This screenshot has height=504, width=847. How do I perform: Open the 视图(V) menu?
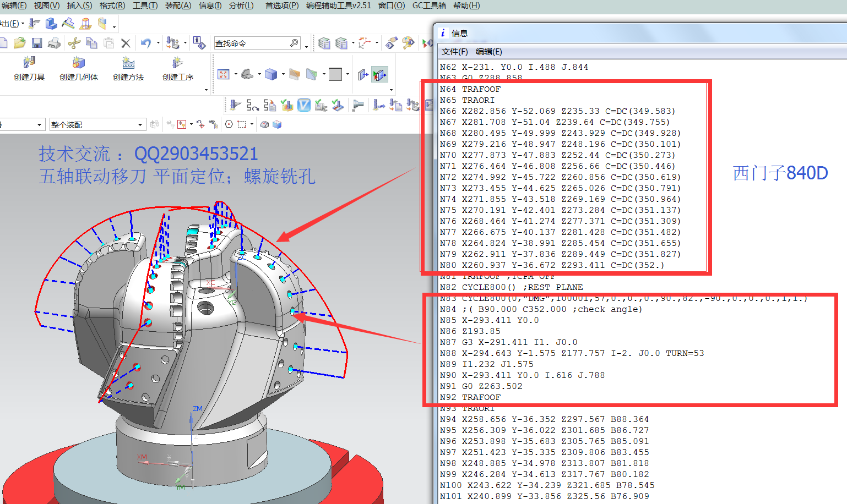[x=47, y=6]
